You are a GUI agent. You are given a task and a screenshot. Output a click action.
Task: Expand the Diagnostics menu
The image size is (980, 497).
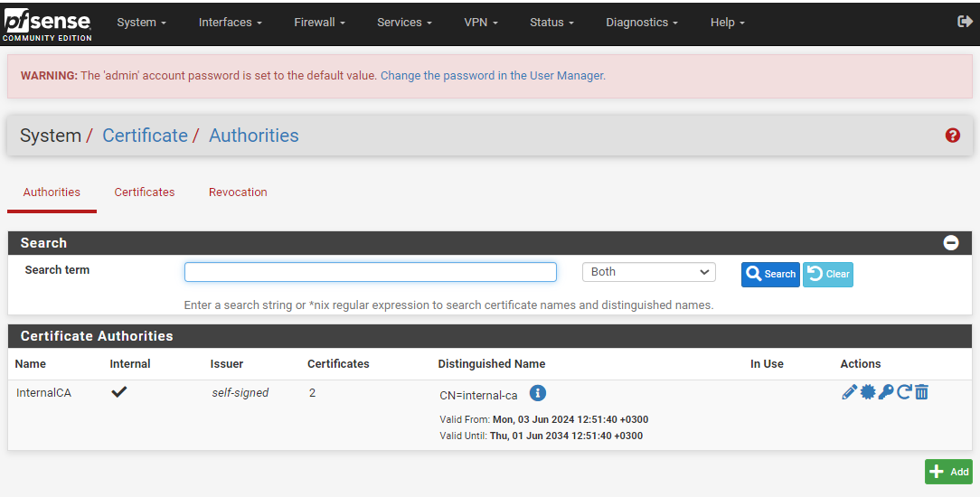tap(642, 23)
